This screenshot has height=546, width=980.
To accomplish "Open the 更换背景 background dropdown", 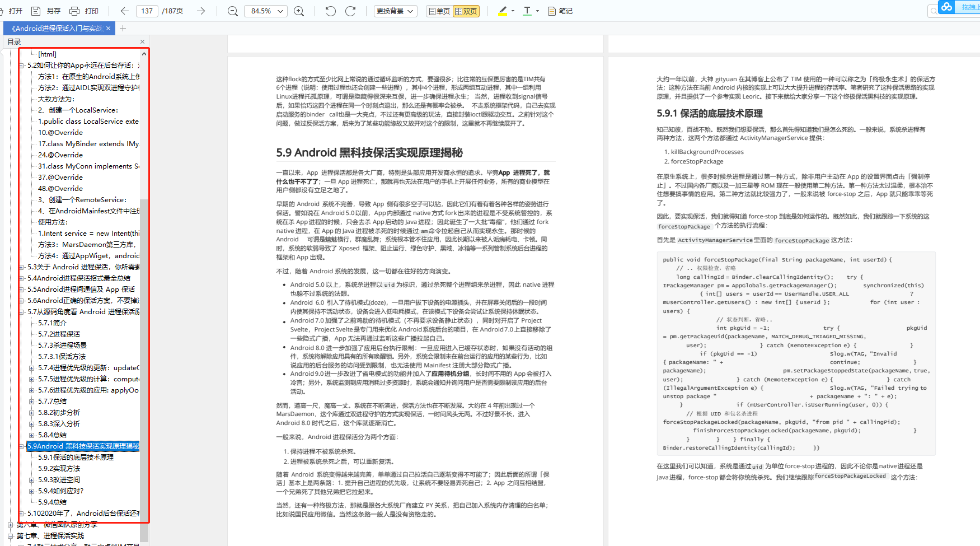I will (396, 11).
